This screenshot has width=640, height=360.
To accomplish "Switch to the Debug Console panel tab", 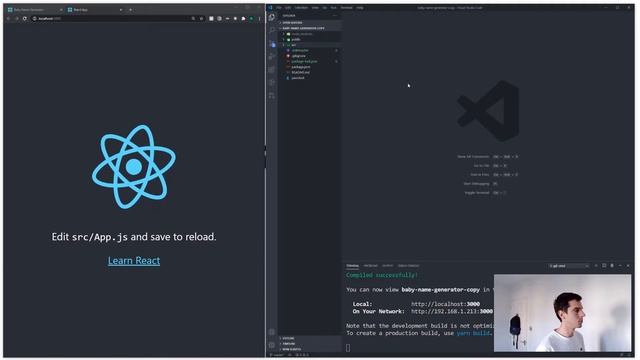I will (409, 266).
